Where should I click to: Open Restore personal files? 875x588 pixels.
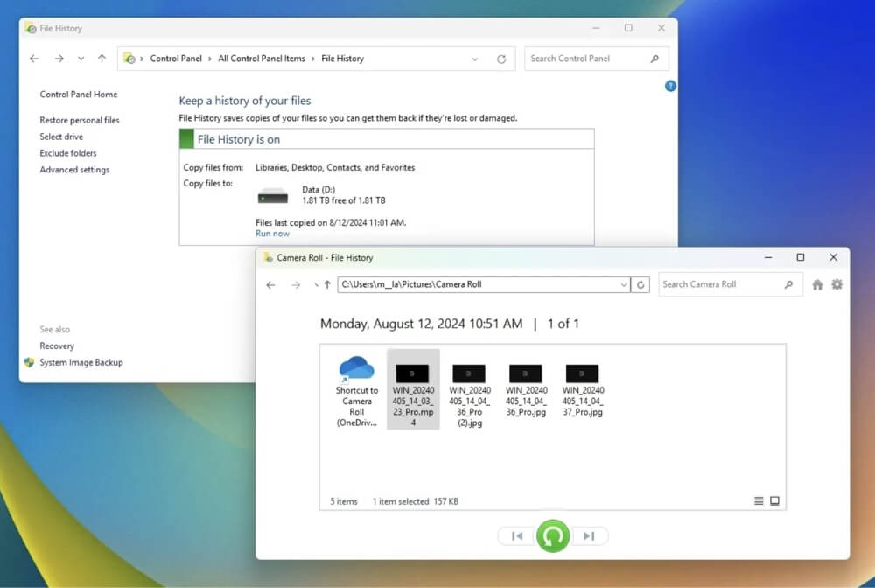click(x=80, y=120)
